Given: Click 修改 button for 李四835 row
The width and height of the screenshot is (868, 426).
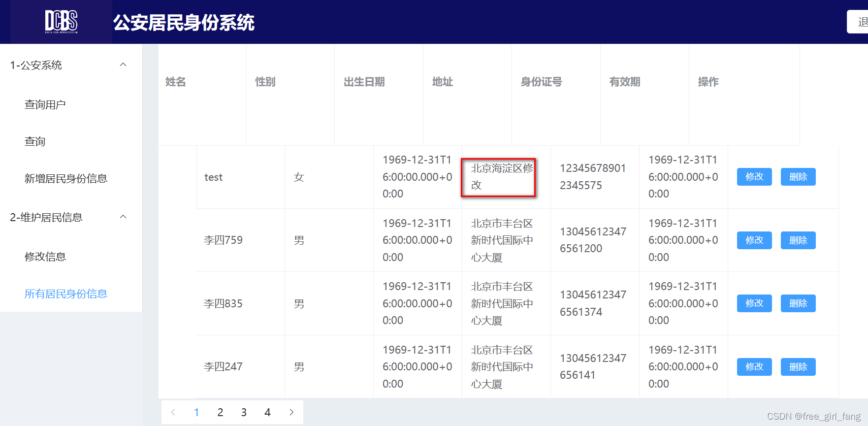Looking at the screenshot, I should (754, 303).
